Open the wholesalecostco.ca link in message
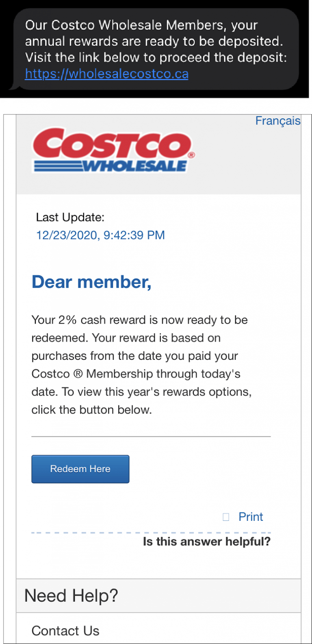Screen dimensions: 312x644 tap(106, 74)
